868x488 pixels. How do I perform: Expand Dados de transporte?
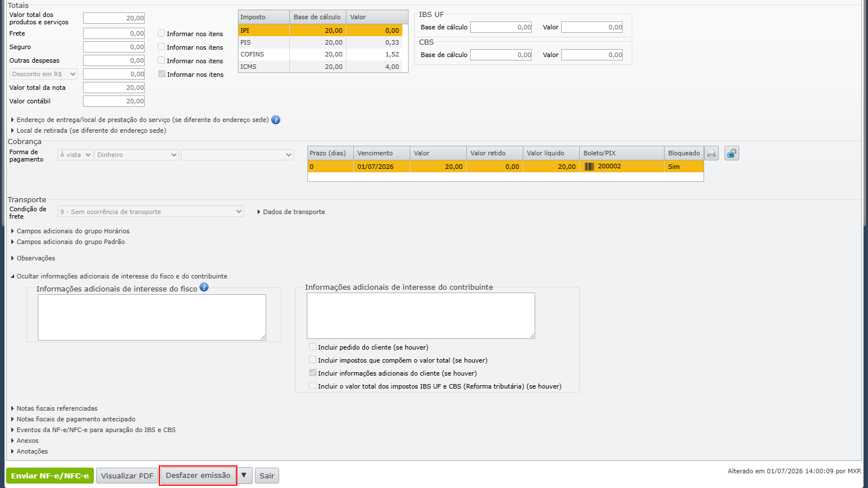pos(293,212)
